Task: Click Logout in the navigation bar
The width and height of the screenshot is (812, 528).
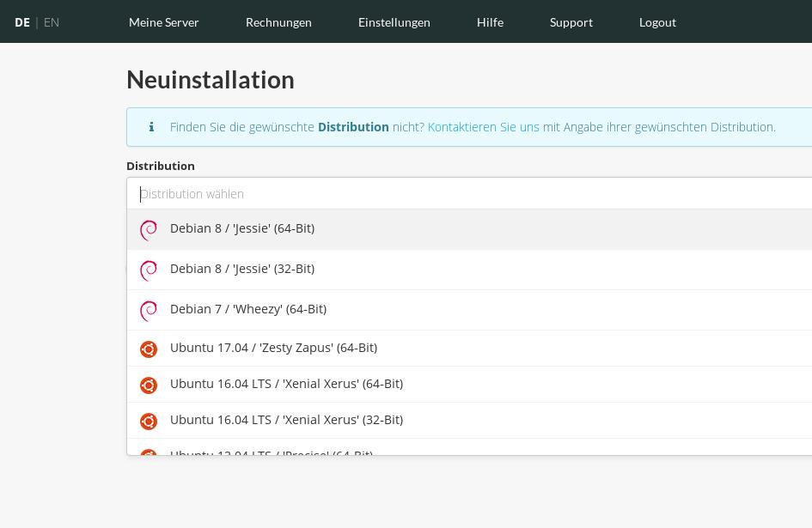Action: tap(657, 22)
